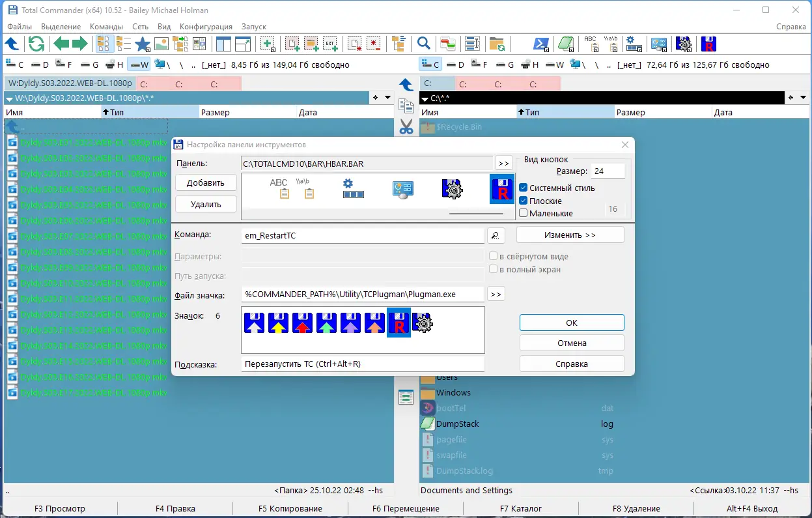812x518 pixels.
Task: Click F5 Копирование function button
Action: [x=290, y=508]
